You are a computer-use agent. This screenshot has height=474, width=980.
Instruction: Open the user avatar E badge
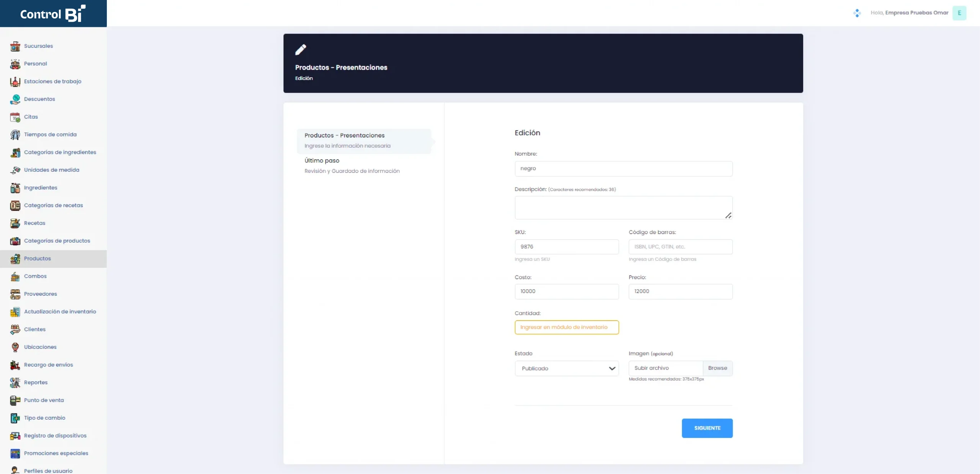(959, 13)
